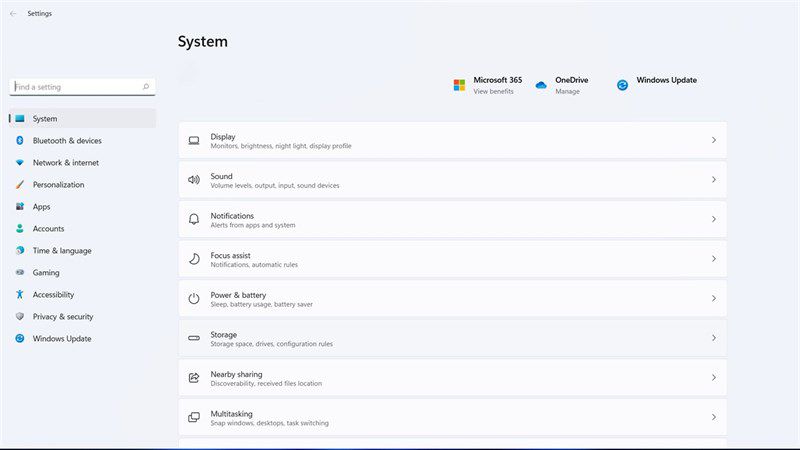Image resolution: width=800 pixels, height=450 pixels.
Task: Click the Nearby sharing share icon
Action: 194,378
